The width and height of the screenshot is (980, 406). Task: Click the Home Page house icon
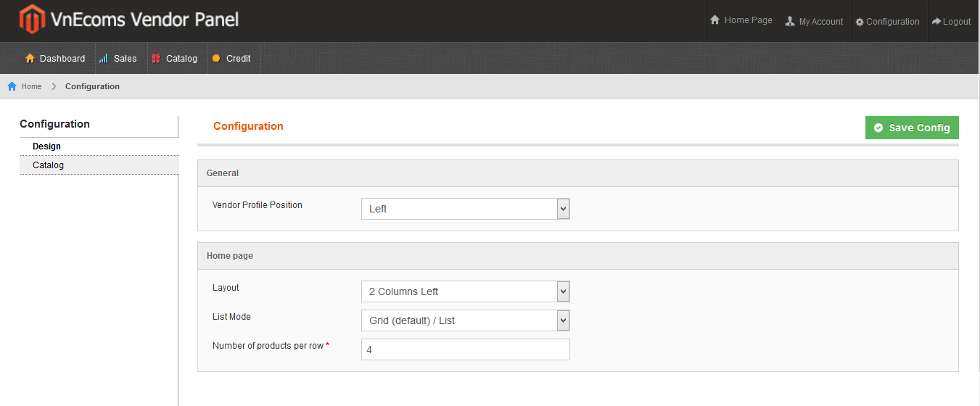(715, 20)
